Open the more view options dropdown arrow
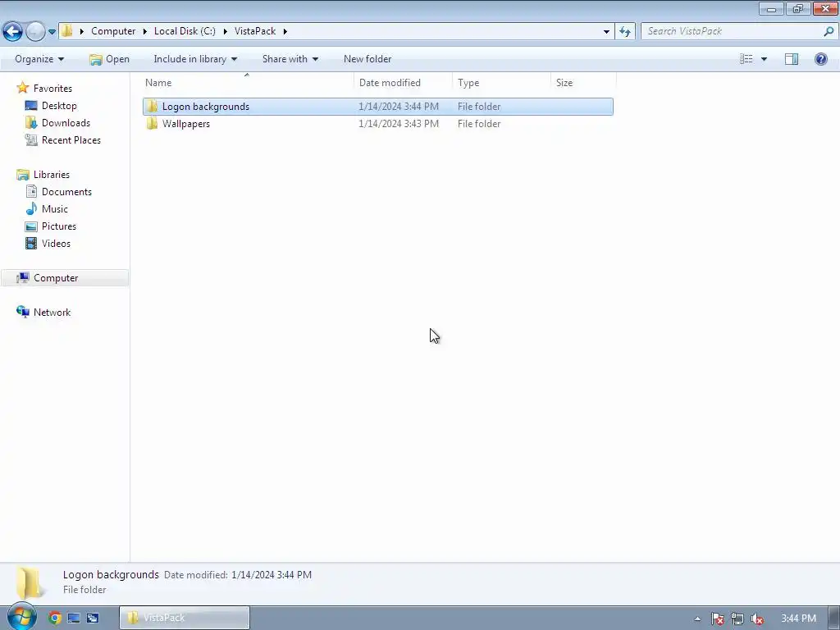The height and width of the screenshot is (630, 840). [x=764, y=59]
